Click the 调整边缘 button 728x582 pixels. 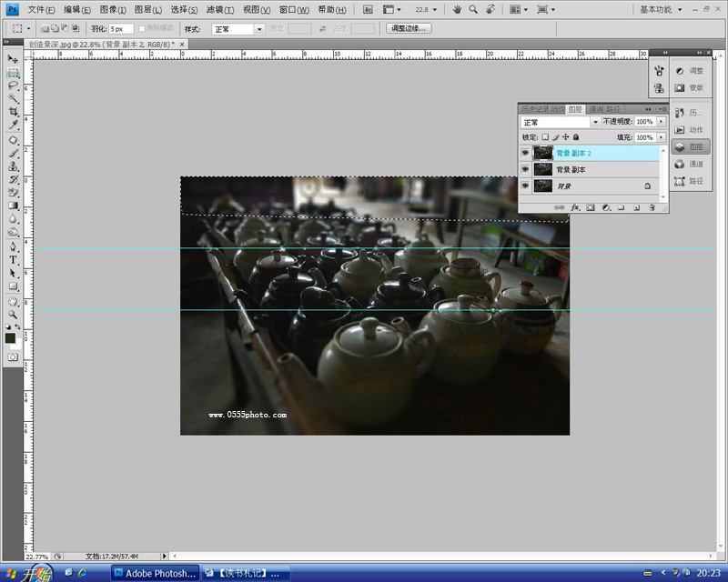(x=409, y=28)
